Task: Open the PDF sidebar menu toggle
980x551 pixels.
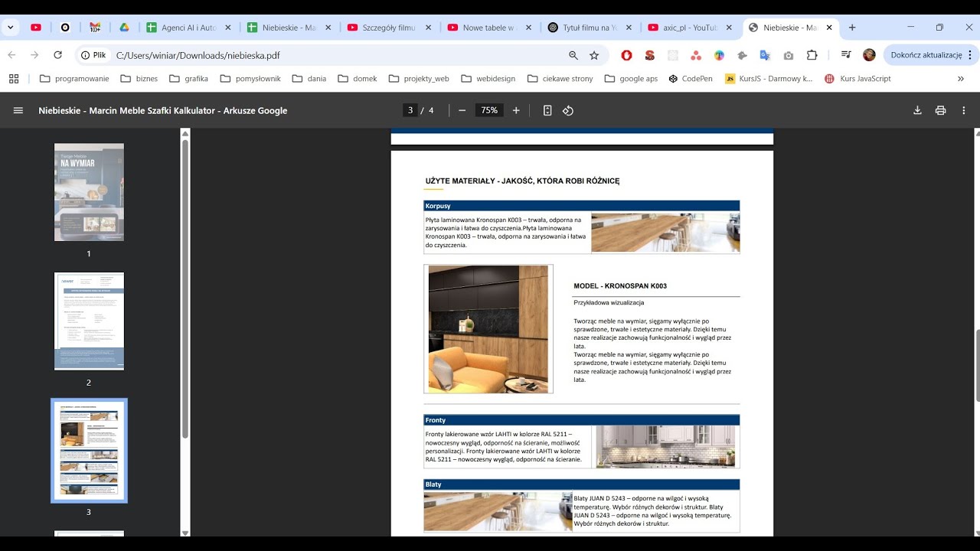Action: click(18, 110)
